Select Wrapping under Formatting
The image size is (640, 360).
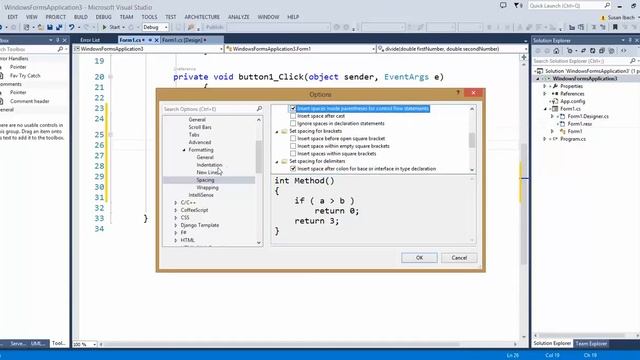[x=207, y=188]
